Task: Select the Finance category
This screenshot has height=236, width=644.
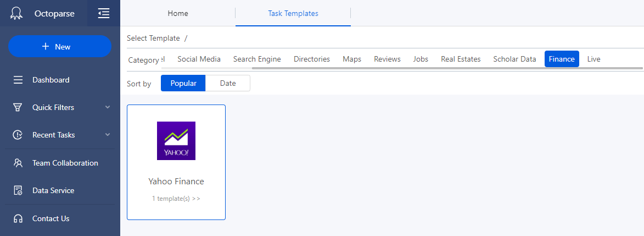Action: coord(562,59)
